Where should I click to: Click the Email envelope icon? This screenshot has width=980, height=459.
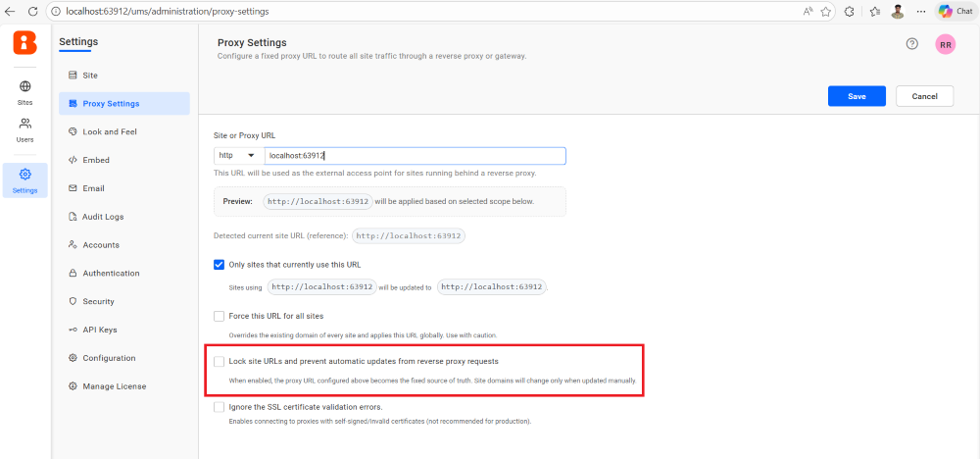73,188
